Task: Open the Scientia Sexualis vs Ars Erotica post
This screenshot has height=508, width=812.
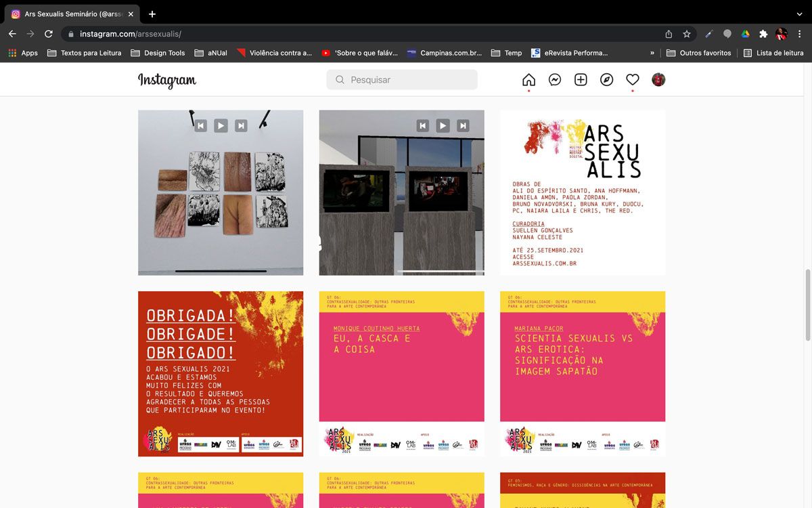Action: coord(583,374)
